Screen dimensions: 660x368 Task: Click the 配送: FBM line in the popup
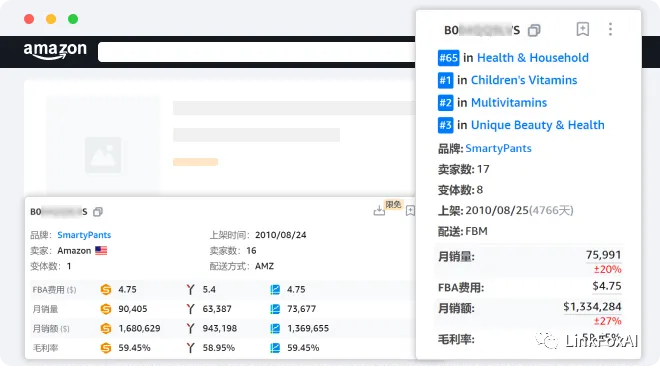click(x=463, y=231)
